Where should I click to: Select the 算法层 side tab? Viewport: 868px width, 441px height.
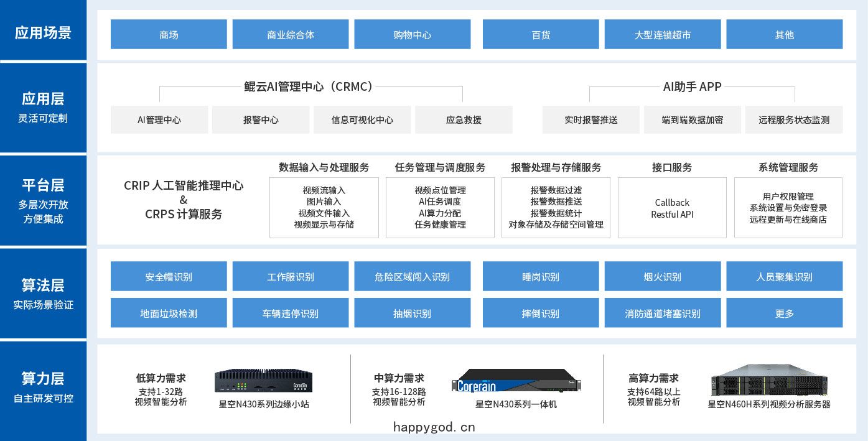44,294
